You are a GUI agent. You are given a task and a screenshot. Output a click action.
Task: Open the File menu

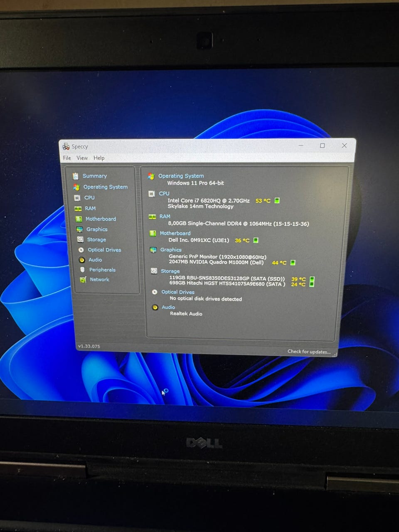pyautogui.click(x=67, y=158)
